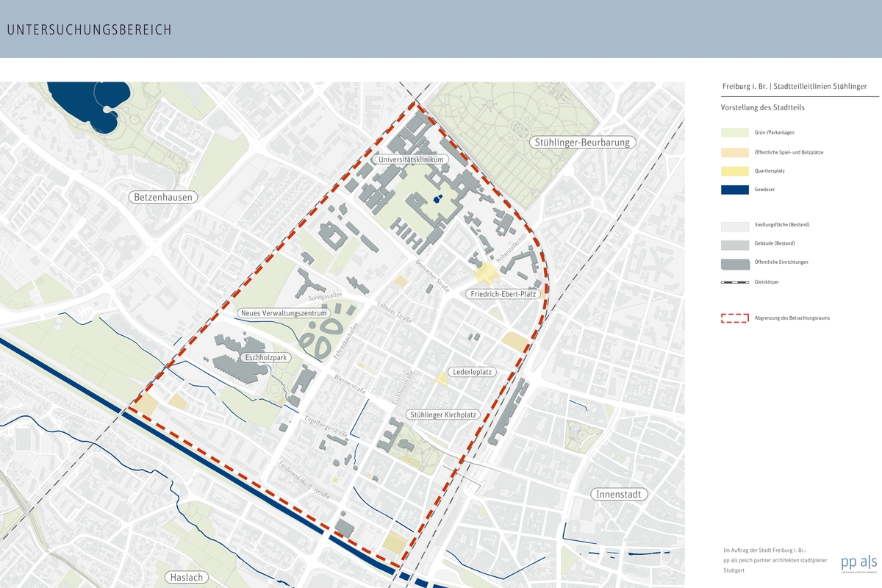Viewport: 882px width, 588px height.
Task: Click the 'Stühlinger Kirchplatz' map label
Action: pyautogui.click(x=443, y=415)
